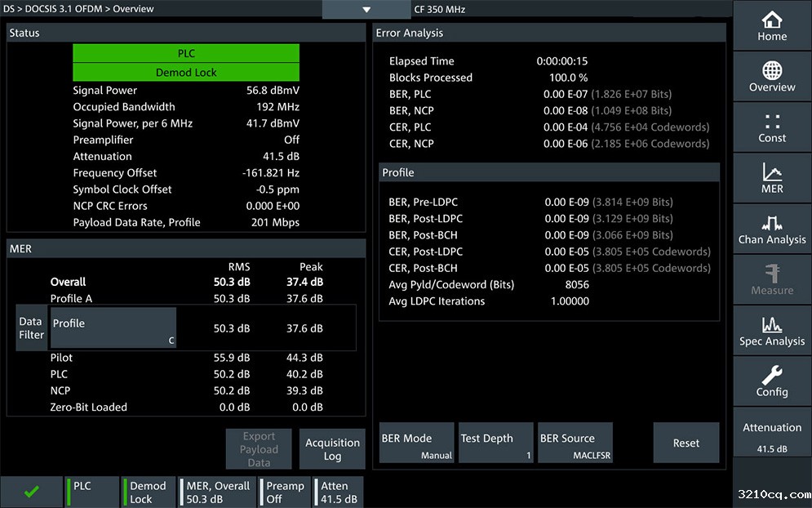Screen dimensions: 812x508
Task: Open BER Source MACLFSR selector
Action: pos(575,443)
